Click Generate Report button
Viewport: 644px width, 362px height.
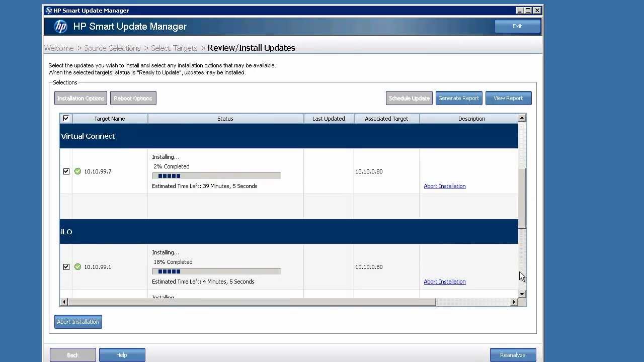(x=458, y=98)
